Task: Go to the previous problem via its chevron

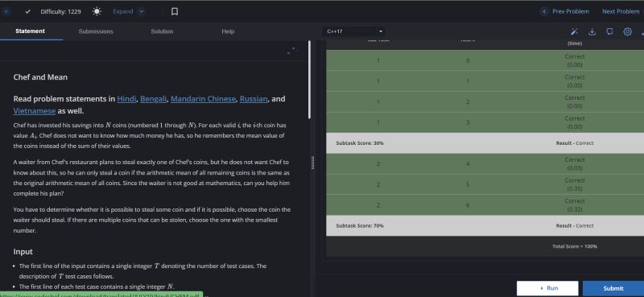Action: pyautogui.click(x=544, y=11)
